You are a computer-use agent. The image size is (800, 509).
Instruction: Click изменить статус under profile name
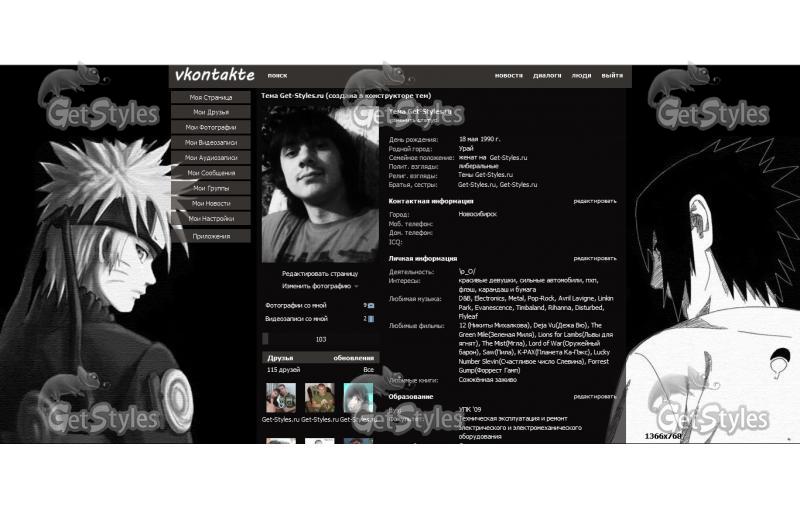pos(414,120)
